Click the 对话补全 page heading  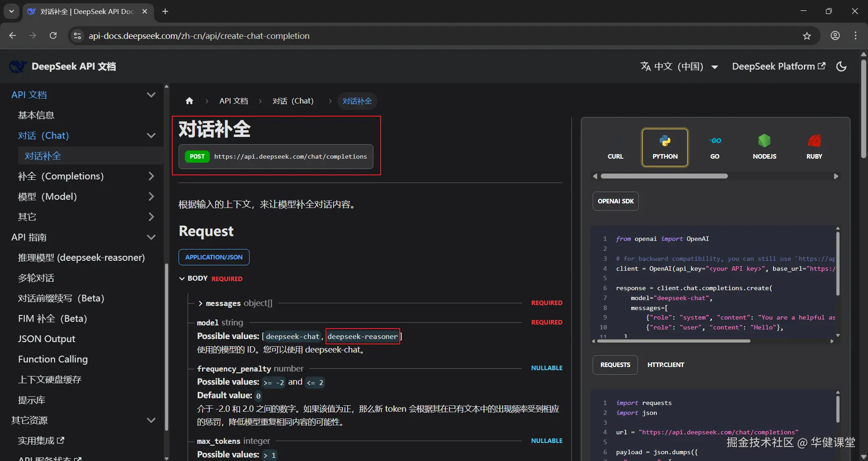pos(215,129)
